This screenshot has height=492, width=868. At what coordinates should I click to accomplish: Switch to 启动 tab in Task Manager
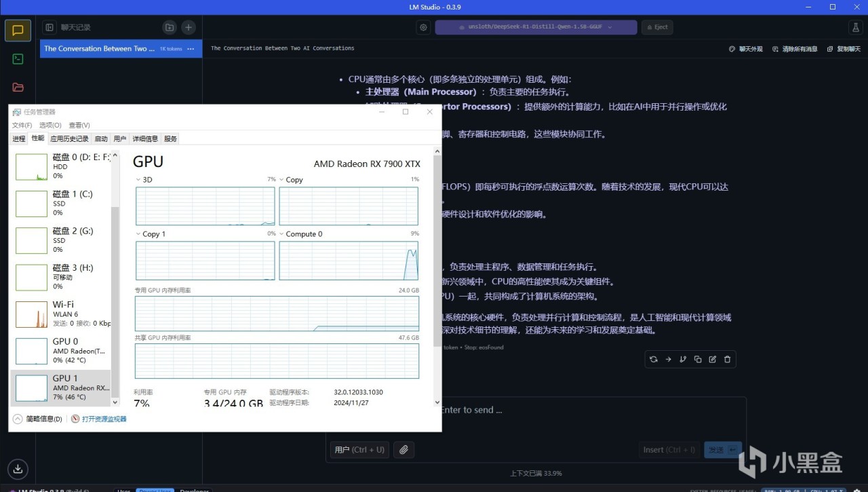point(101,138)
